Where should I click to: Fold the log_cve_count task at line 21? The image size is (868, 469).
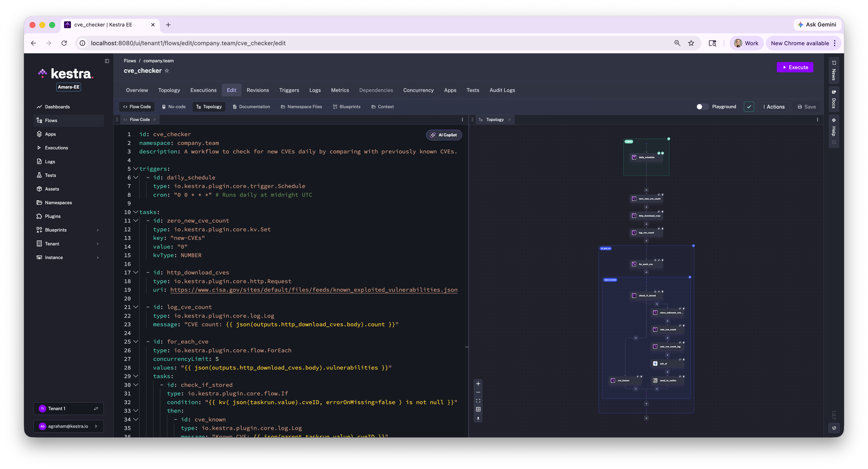(135, 307)
